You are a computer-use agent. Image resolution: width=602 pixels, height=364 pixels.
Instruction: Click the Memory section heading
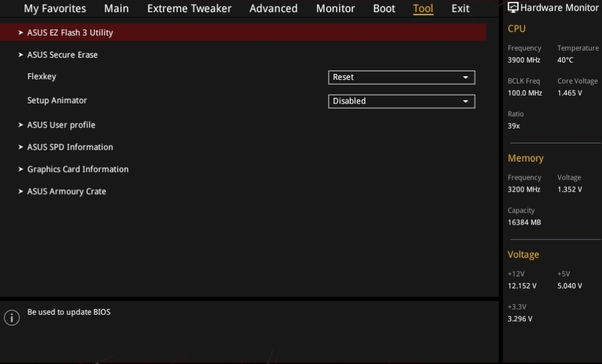click(526, 158)
